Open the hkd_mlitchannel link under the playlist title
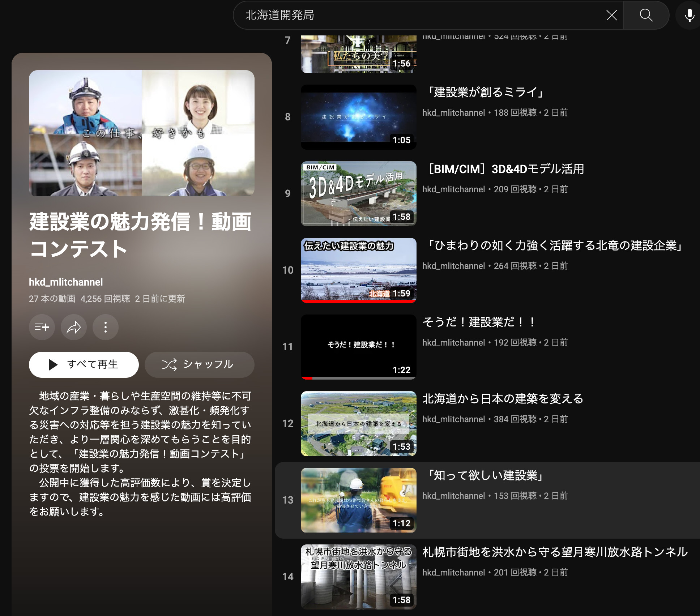Image resolution: width=700 pixels, height=616 pixels. [66, 282]
